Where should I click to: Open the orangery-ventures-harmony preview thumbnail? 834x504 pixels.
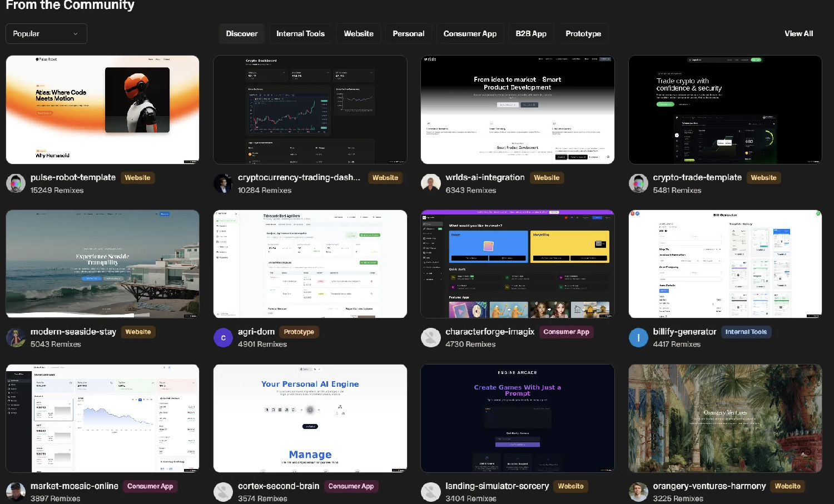click(725, 418)
